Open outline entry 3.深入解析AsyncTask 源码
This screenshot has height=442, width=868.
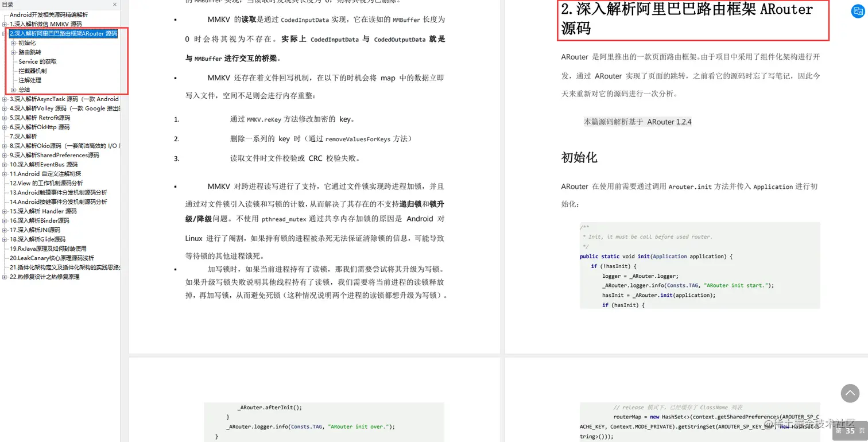point(64,99)
